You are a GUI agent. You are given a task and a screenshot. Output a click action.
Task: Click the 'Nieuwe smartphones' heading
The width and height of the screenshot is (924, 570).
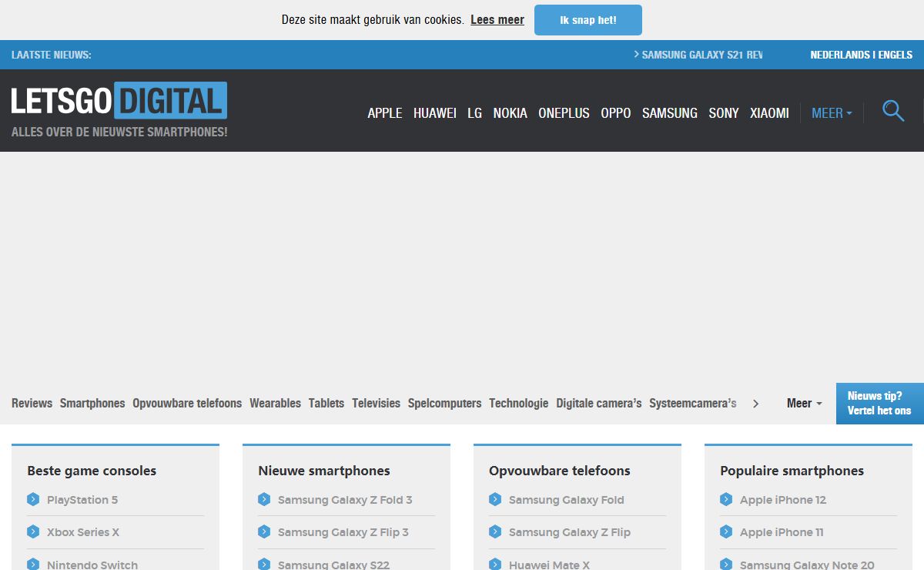(x=324, y=471)
